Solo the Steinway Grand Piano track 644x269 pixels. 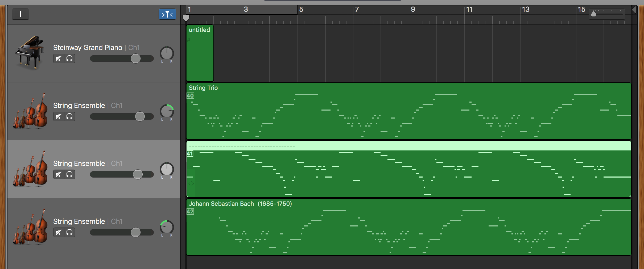tap(69, 58)
